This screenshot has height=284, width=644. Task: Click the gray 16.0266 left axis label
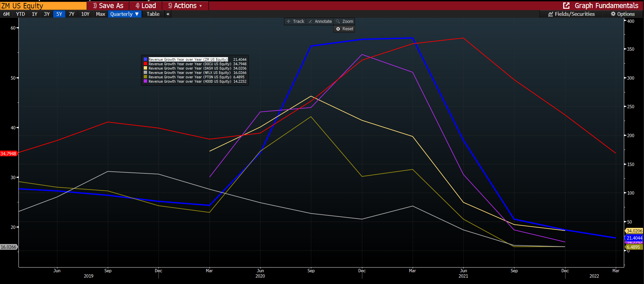pyautogui.click(x=8, y=247)
